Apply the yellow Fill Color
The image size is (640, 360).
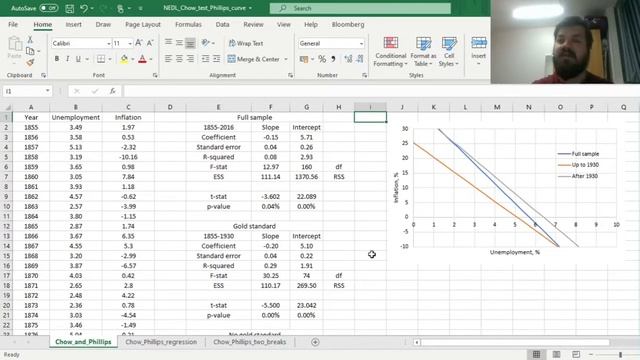124,59
